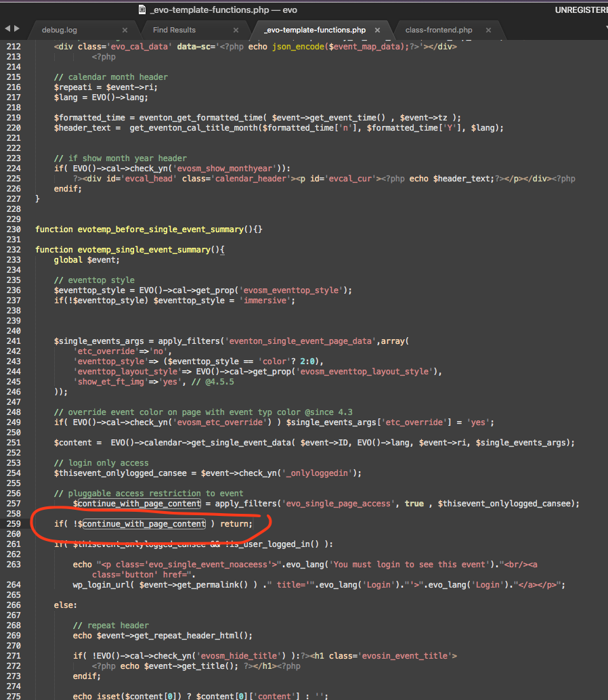
Task: Click the document icon in title bar
Action: (x=142, y=10)
